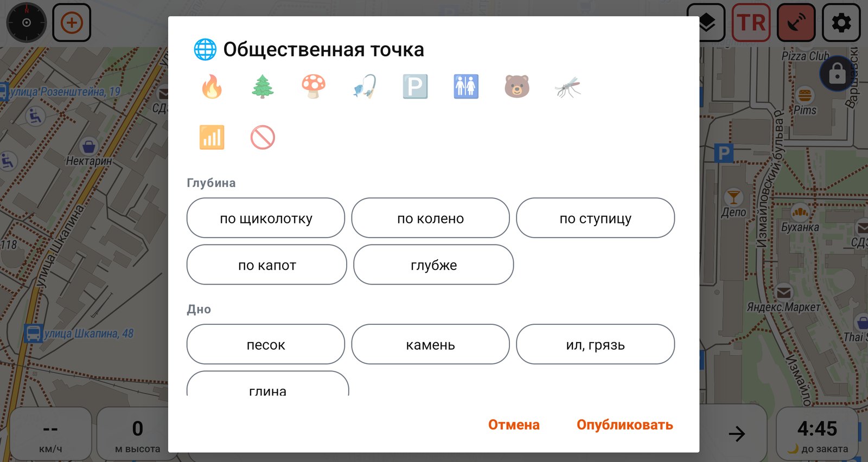Image resolution: width=868 pixels, height=462 pixels.
Task: Tap the blue parking marker on the map
Action: (x=724, y=153)
